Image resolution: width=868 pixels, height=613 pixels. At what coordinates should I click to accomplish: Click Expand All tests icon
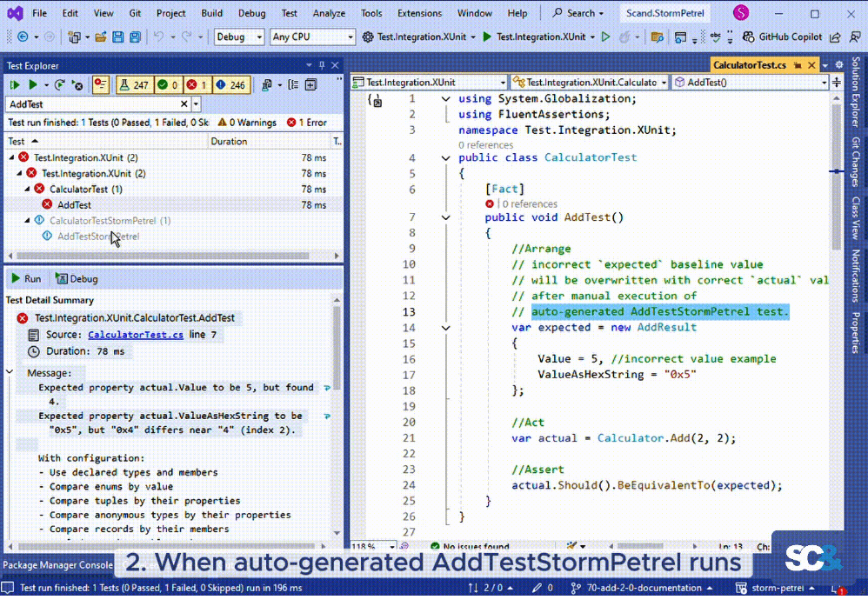pos(310,85)
